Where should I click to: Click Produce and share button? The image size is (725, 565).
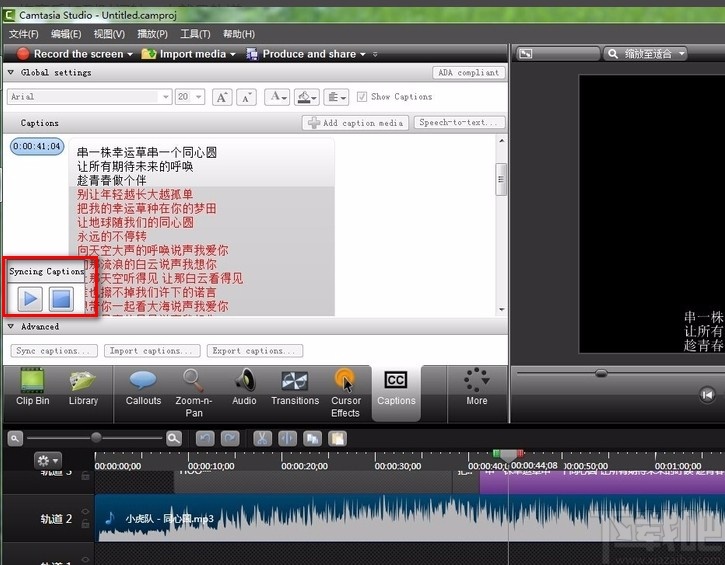[301, 54]
